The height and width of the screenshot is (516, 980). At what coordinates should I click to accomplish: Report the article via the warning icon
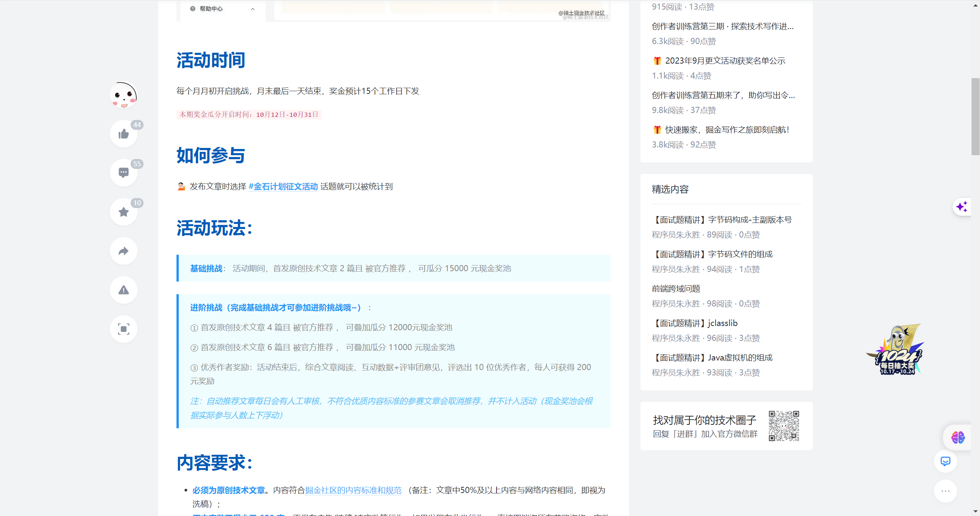(x=123, y=290)
